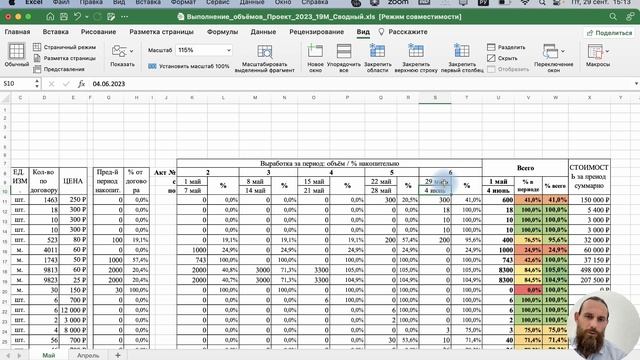Image resolution: width=640 pixels, height=360 pixels.
Task: Click the 22 май date cell
Action: pos(381,181)
